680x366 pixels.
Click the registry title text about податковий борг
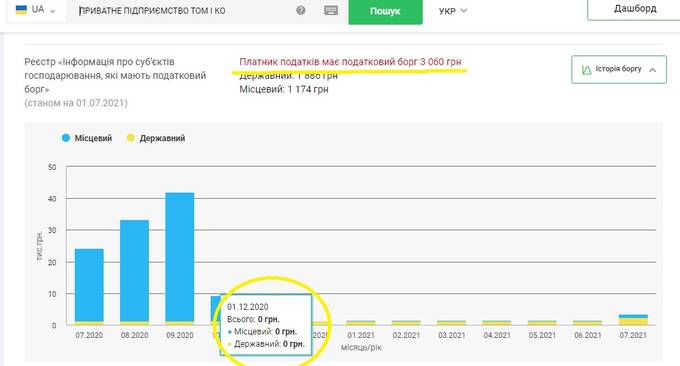(x=115, y=75)
